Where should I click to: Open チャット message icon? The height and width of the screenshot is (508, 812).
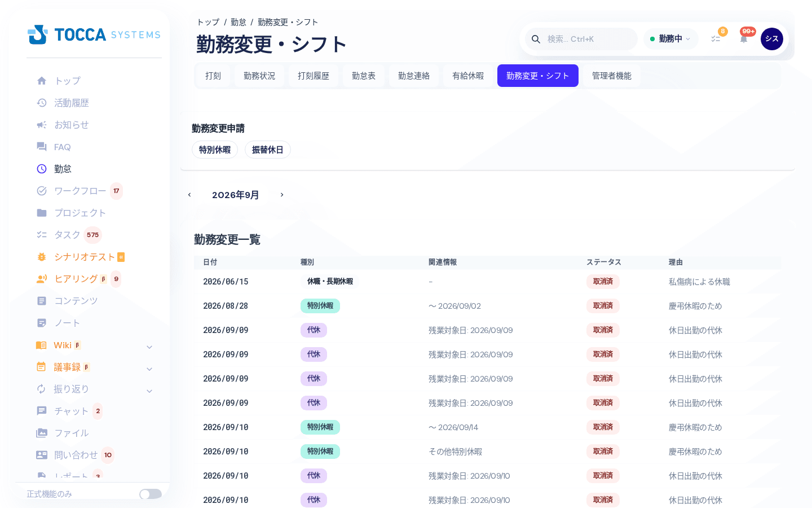click(x=42, y=411)
